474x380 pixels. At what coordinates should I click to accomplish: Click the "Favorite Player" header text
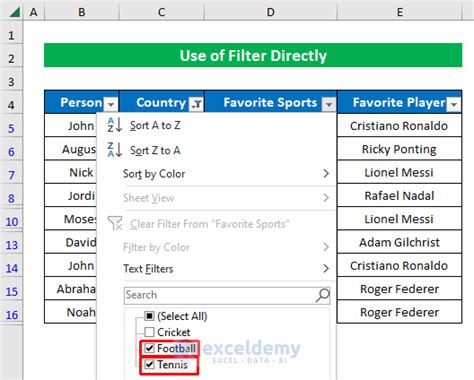click(399, 102)
